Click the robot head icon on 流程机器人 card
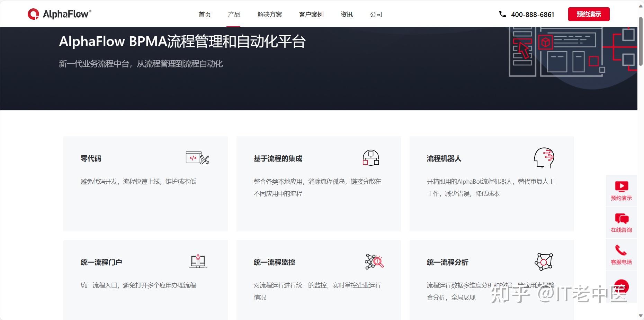The height and width of the screenshot is (320, 644). coord(544,158)
